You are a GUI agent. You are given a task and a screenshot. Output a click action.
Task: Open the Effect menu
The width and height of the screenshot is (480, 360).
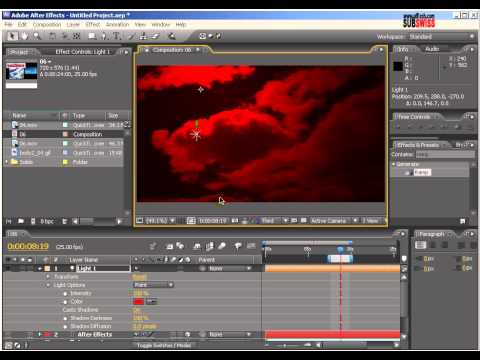93,25
